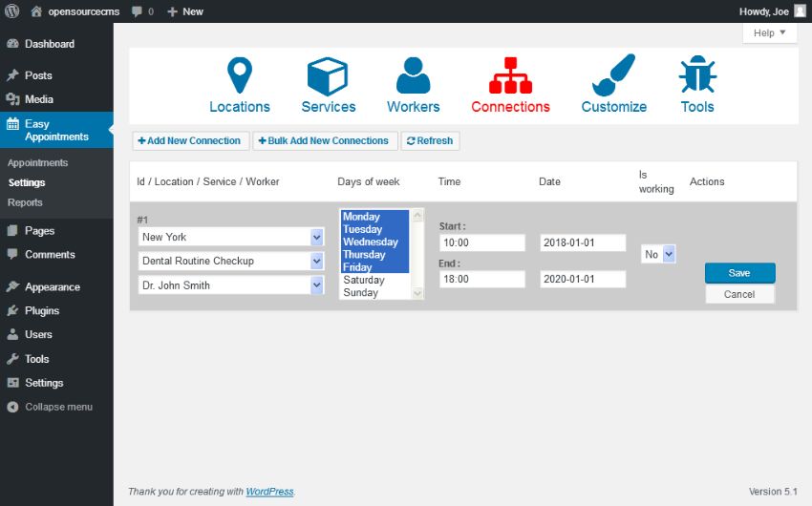Screen dimensions: 812x506
Task: Select the red Connections network icon
Action: 510,75
